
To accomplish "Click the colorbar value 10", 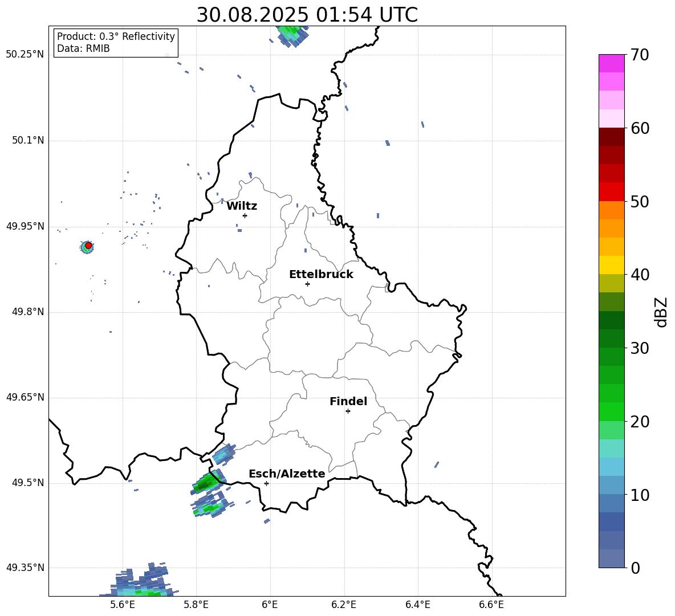I will click(x=640, y=495).
